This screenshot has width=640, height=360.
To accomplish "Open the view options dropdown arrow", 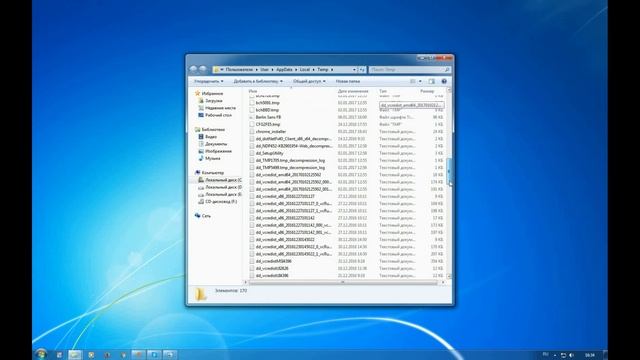I will (420, 81).
